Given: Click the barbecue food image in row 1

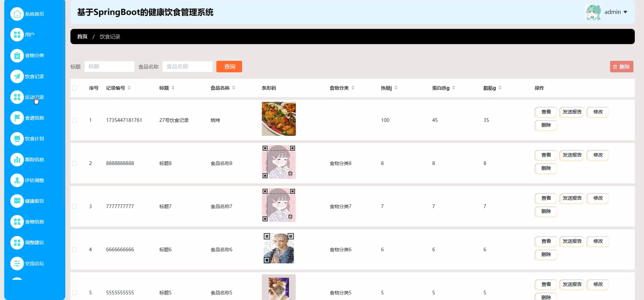Looking at the screenshot, I should [279, 119].
